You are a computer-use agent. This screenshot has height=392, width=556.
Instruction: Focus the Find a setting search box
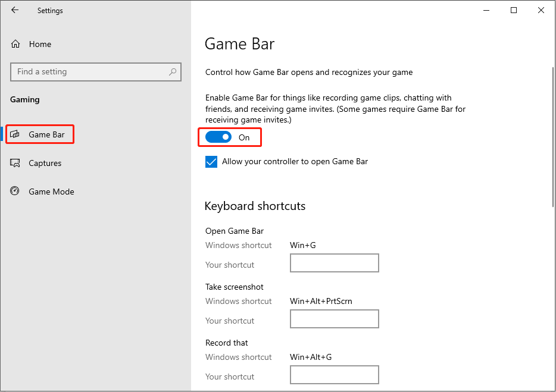pyautogui.click(x=96, y=72)
